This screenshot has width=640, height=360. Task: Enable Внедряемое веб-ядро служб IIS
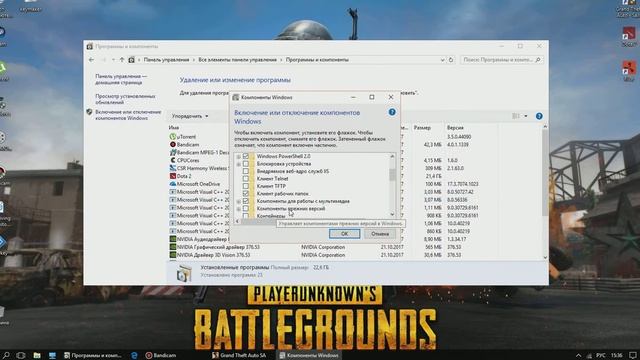pos(246,171)
